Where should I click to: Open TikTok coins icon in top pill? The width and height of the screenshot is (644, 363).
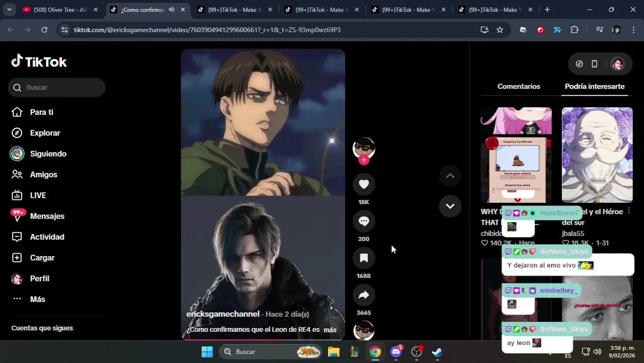coord(579,64)
